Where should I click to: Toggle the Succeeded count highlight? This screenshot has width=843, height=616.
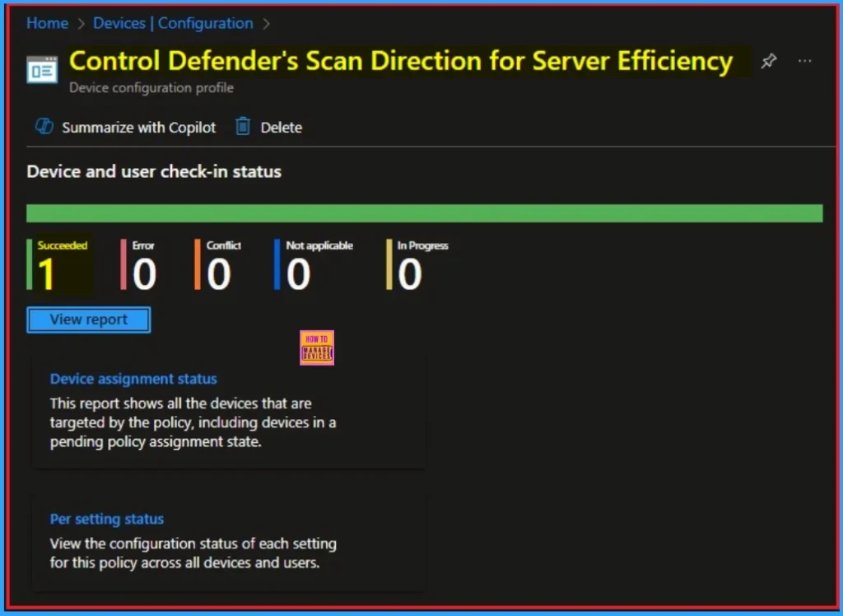[x=58, y=264]
